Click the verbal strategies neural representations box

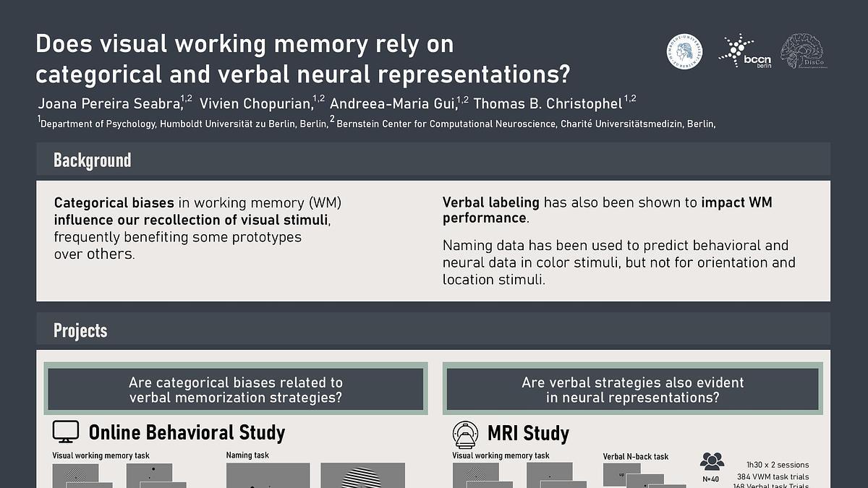tap(632, 390)
